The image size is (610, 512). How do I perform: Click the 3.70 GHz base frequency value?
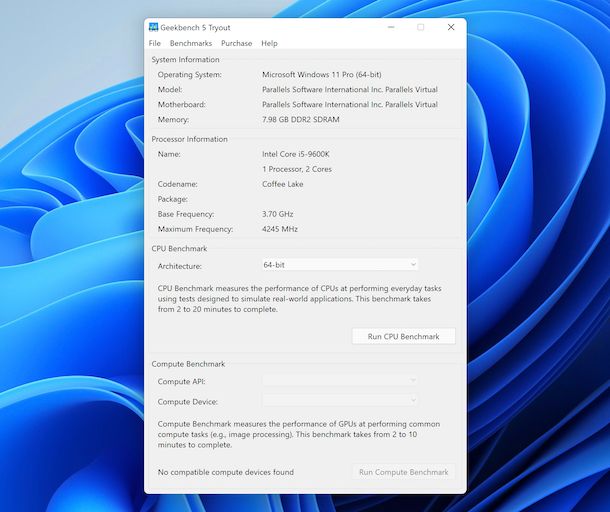coord(278,214)
